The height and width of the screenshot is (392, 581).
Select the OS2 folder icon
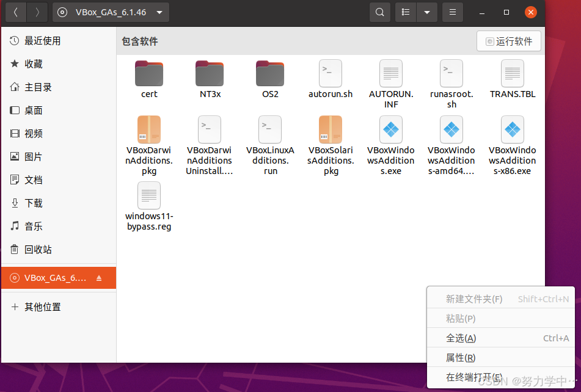coord(270,73)
